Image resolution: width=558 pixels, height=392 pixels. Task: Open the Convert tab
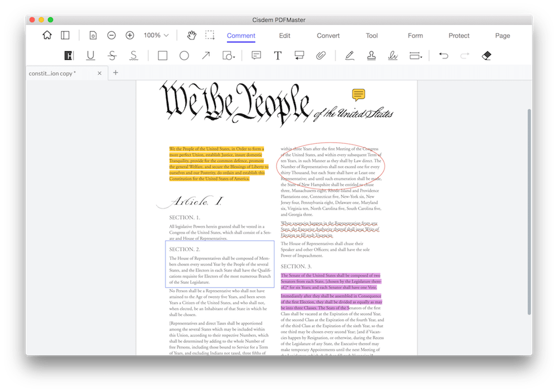(x=328, y=36)
